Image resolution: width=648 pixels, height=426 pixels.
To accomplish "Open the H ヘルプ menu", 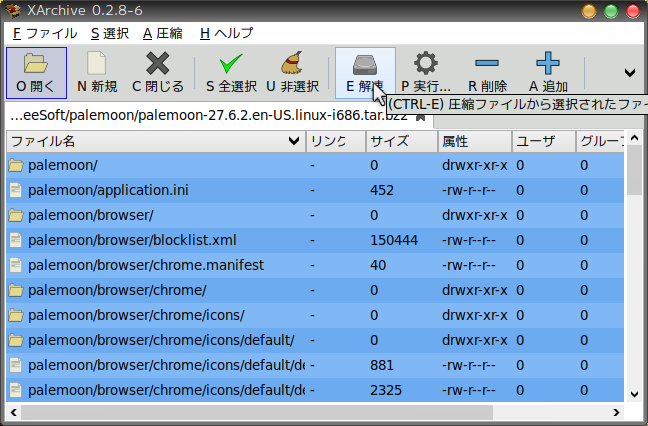I will (226, 33).
